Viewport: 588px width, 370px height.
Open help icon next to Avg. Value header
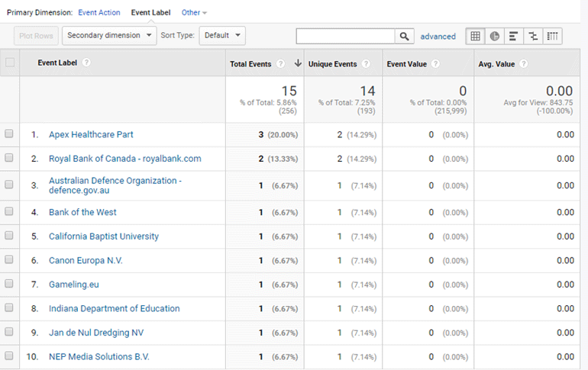pyautogui.click(x=524, y=64)
